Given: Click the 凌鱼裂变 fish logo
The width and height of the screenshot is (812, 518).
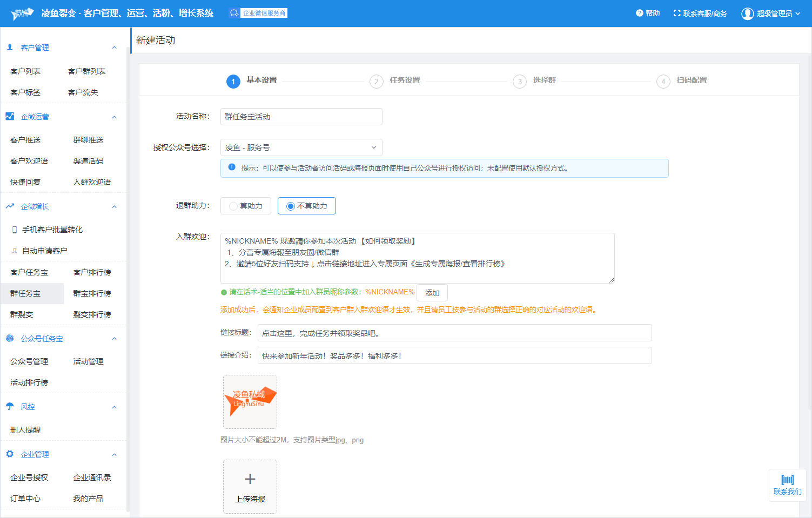Looking at the screenshot, I should coord(22,14).
